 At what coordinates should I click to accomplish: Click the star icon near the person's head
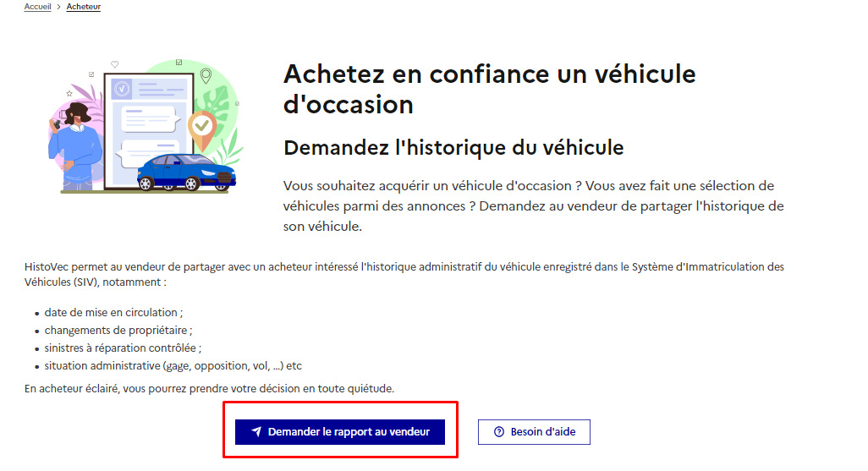[x=69, y=94]
